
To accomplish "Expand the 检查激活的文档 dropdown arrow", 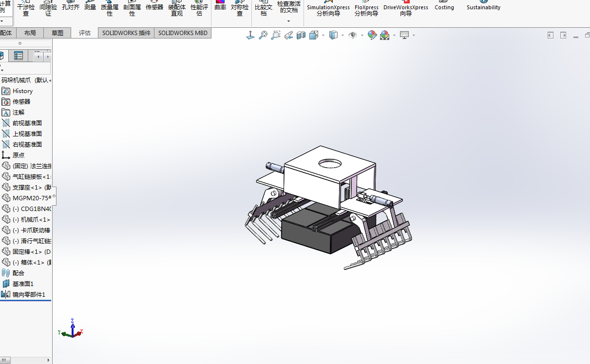I will [x=288, y=21].
